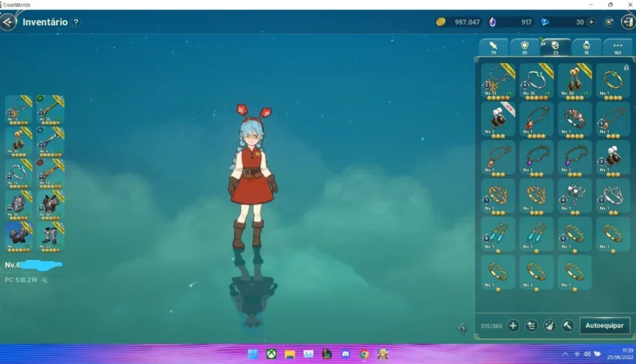Image resolution: width=636 pixels, height=364 pixels.
Task: Click the 917 crystal amount
Action: pyautogui.click(x=526, y=22)
